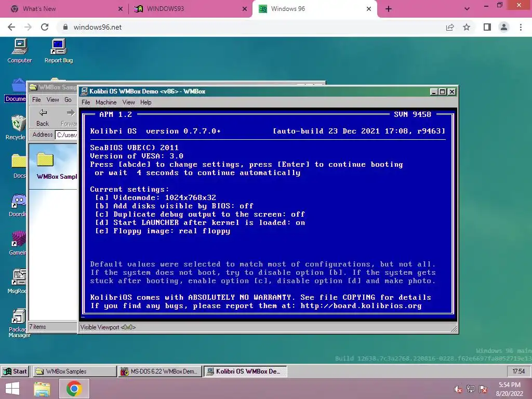
Task: Open the Windows host Start button
Action: pos(12,389)
